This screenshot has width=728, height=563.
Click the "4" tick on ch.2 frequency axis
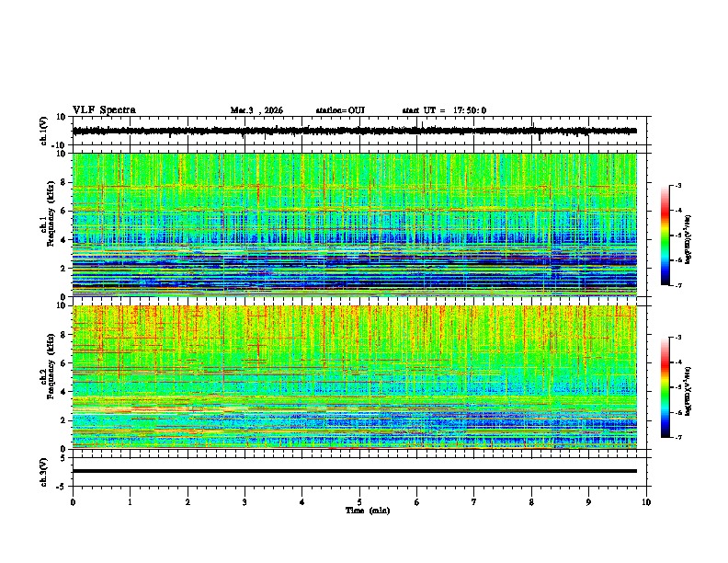click(63, 392)
